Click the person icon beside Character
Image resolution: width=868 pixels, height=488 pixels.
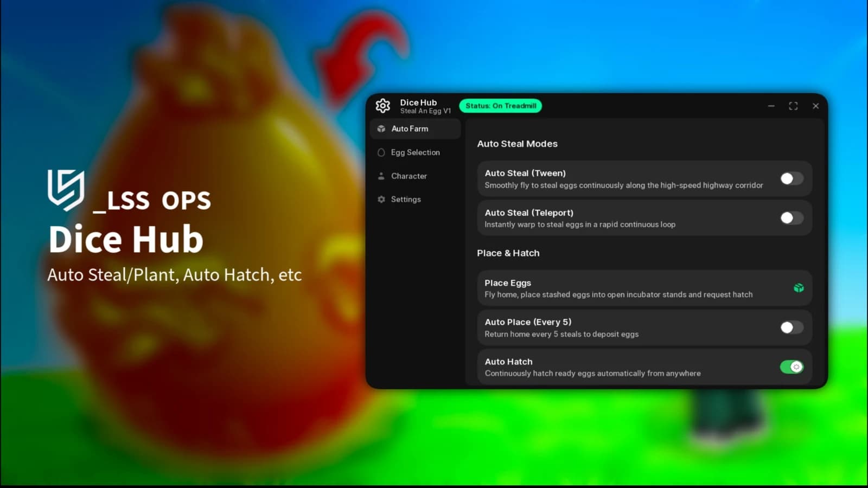coord(381,176)
